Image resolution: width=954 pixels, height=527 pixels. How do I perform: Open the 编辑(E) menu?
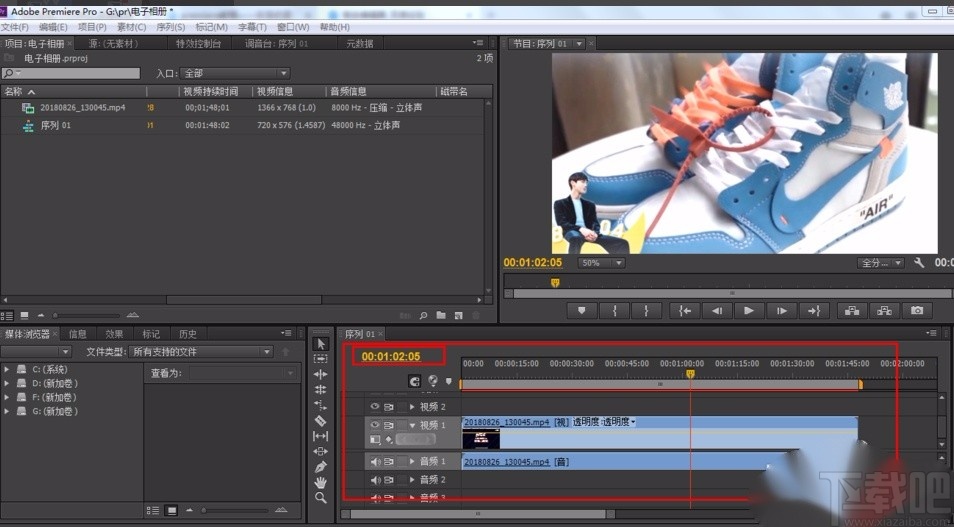point(54,27)
